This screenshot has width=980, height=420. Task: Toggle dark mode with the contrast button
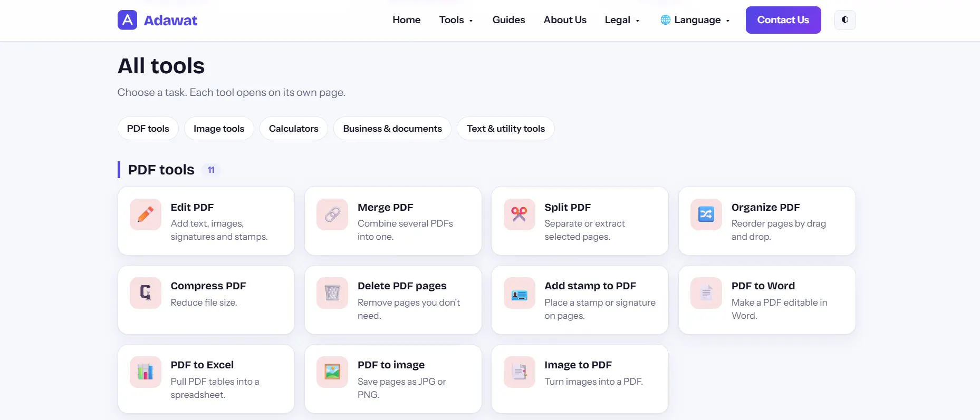845,20
